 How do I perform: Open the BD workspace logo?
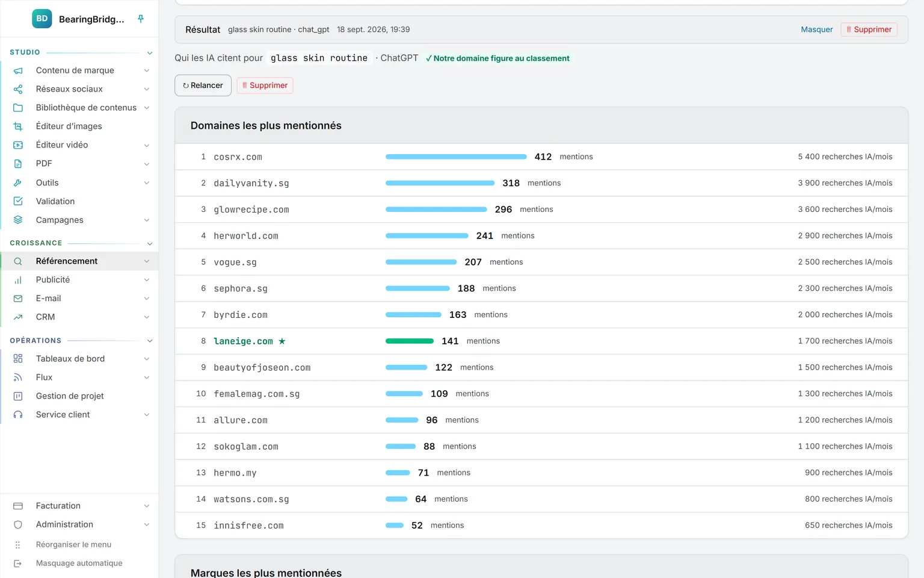click(42, 19)
